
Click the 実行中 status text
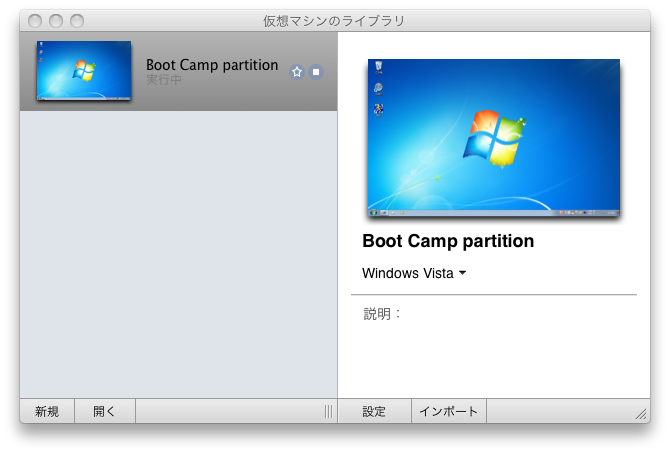164,79
